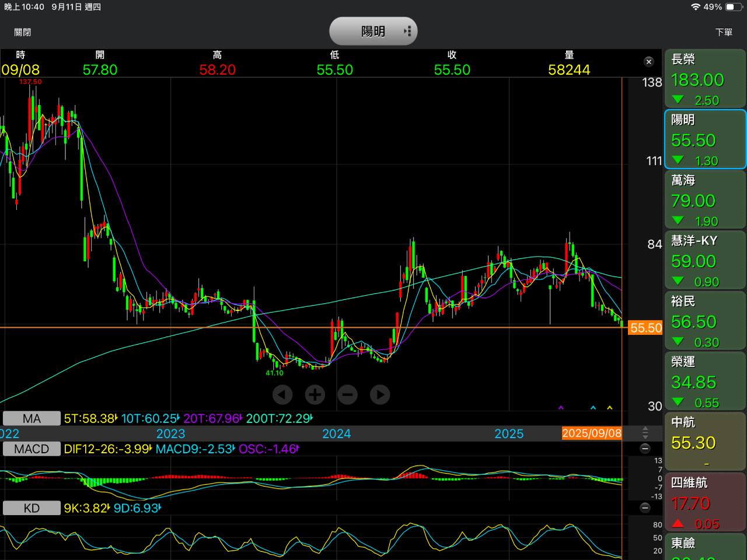
Task: Collapse the MACD indicator panel
Action: pyautogui.click(x=645, y=449)
